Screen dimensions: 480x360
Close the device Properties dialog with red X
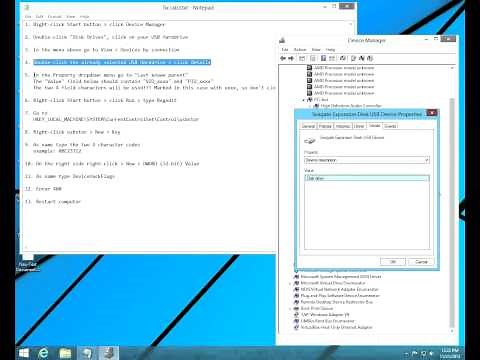tap(432, 113)
